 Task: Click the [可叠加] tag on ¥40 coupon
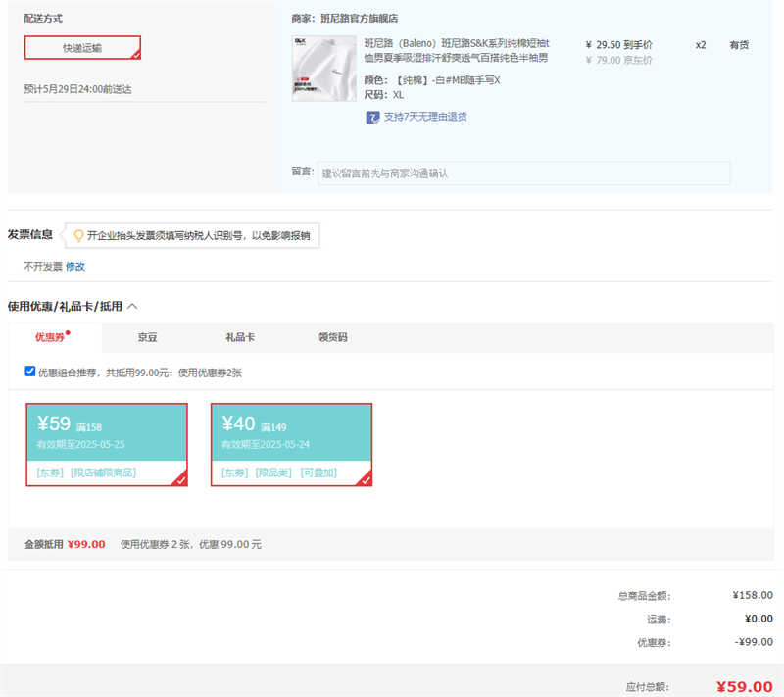318,473
